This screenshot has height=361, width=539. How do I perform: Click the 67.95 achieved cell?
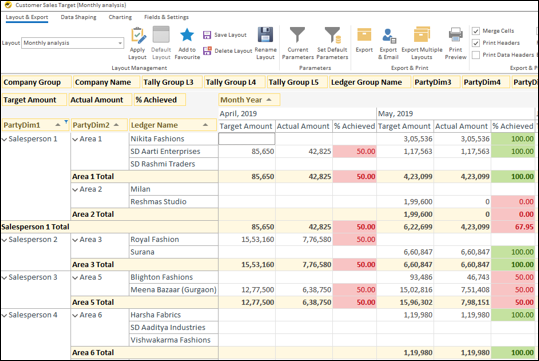tap(513, 227)
